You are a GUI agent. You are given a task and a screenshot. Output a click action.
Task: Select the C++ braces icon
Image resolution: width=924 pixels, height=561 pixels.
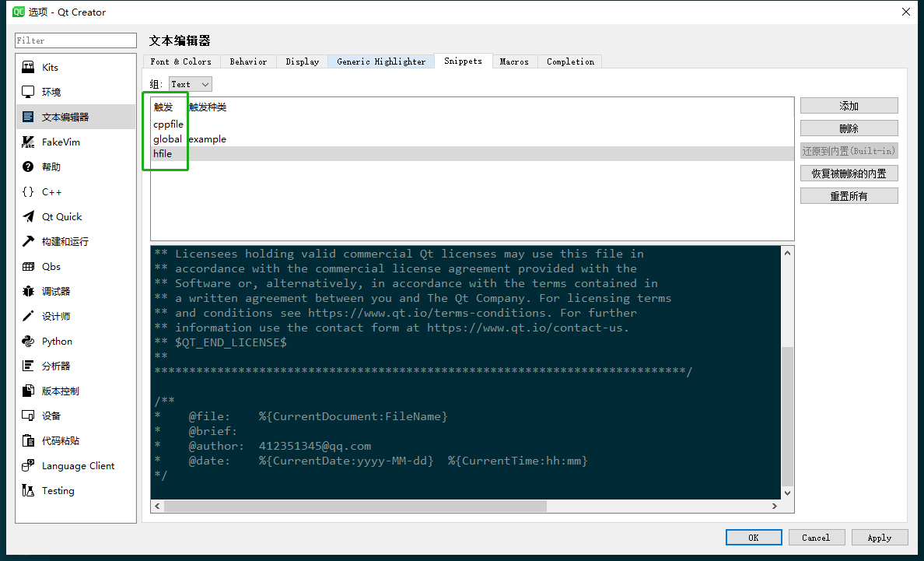tap(28, 191)
